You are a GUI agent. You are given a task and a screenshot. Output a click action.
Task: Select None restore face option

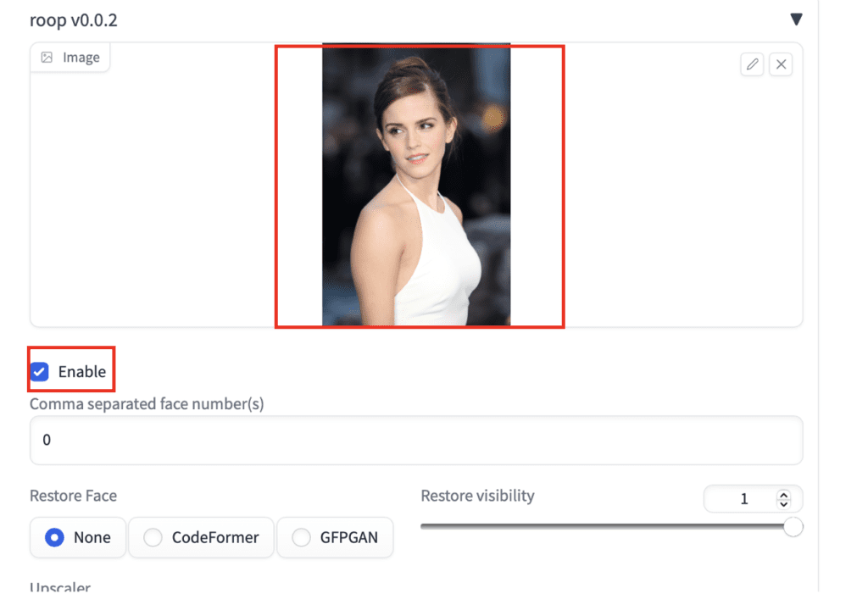coord(78,537)
